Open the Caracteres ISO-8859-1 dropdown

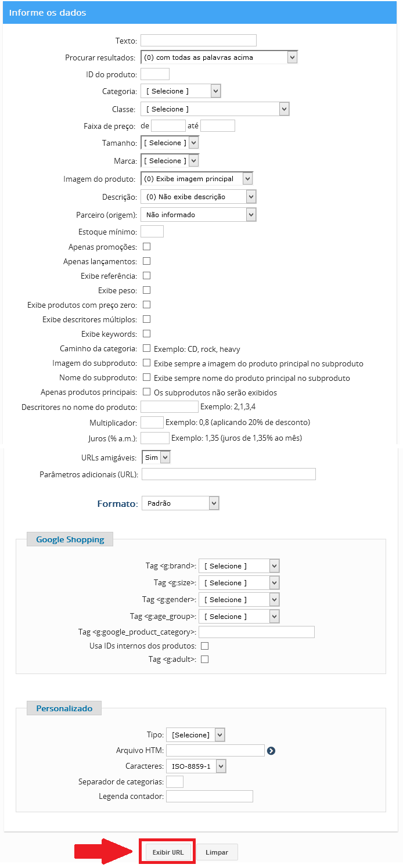(196, 766)
